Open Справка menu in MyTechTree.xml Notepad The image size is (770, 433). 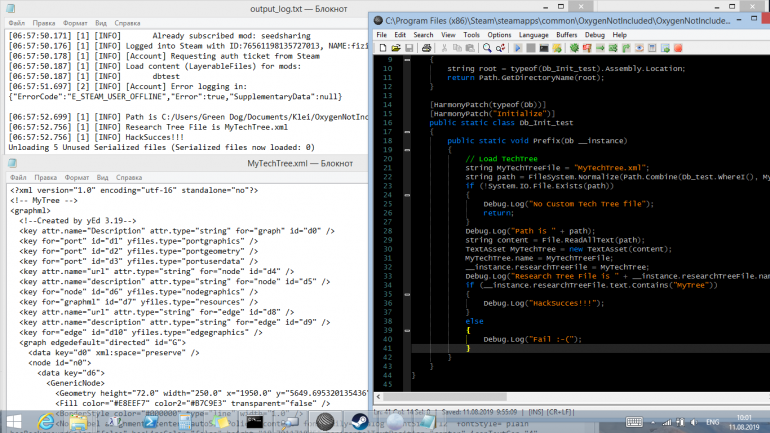coord(129,178)
